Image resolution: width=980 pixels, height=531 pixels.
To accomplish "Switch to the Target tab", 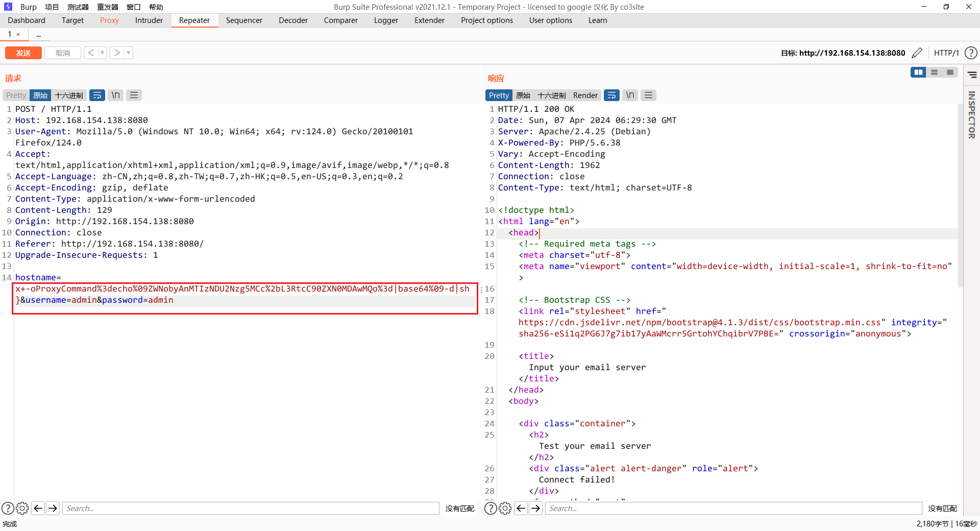I will (72, 20).
